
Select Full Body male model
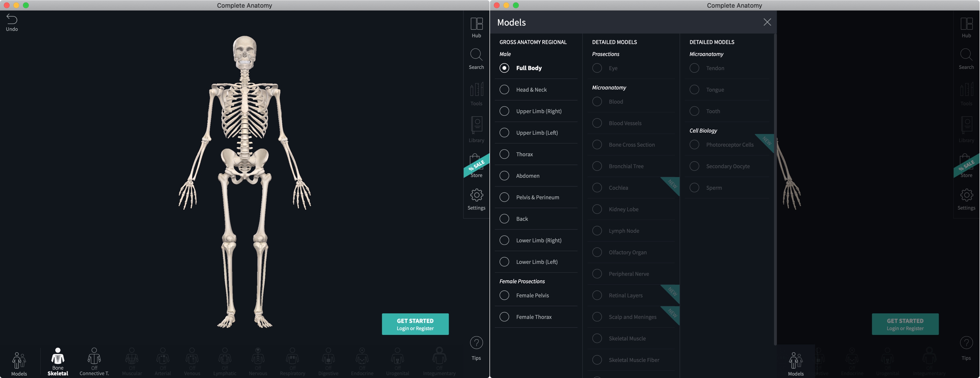point(504,68)
